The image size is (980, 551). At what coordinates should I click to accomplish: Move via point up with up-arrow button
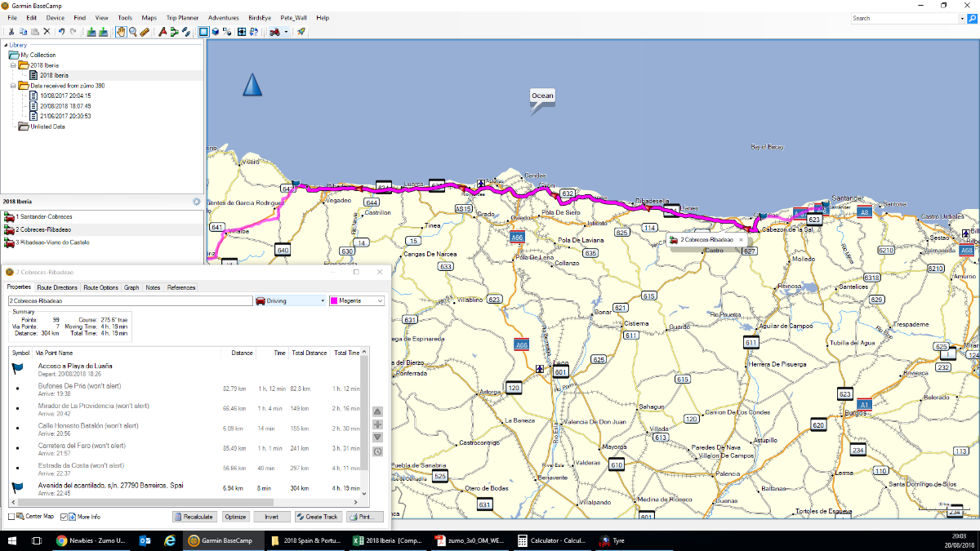tap(377, 412)
